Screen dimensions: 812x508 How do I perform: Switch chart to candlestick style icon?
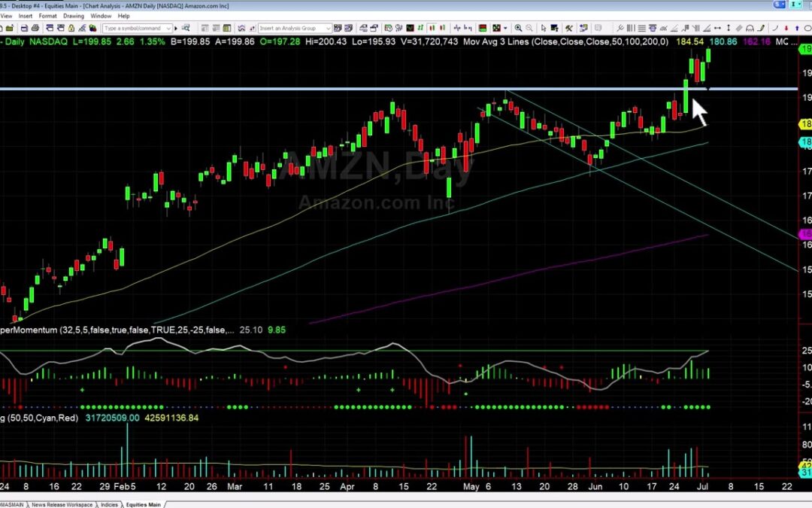(432, 28)
